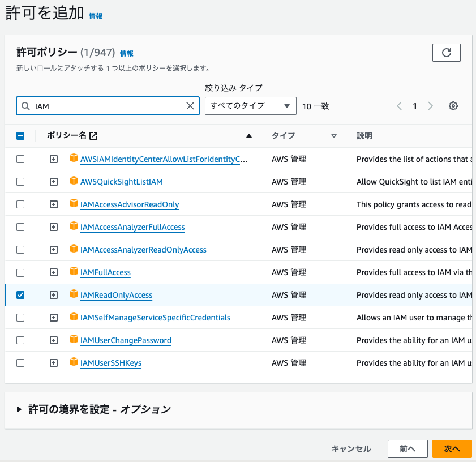Click the policy cube icon for AWSQuickSightListIAM
This screenshot has width=476, height=462.
pos(74,181)
